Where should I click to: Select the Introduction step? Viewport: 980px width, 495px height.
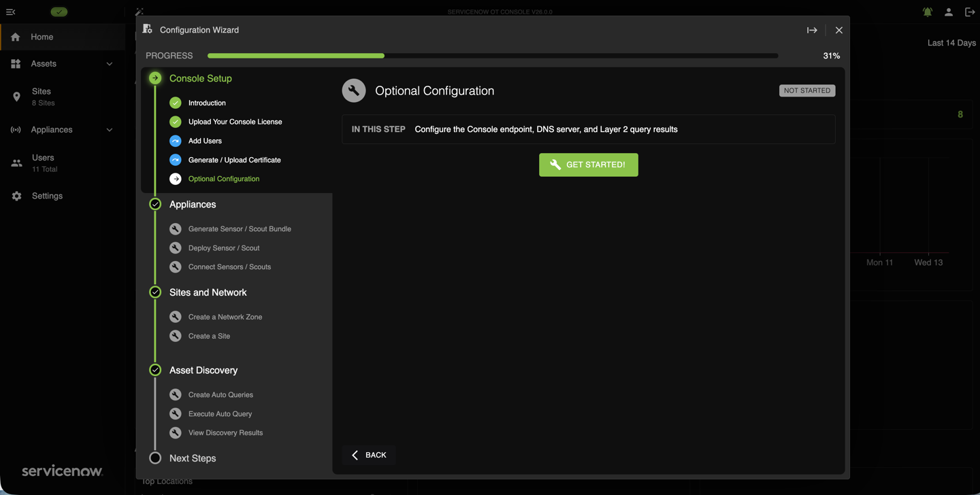207,103
